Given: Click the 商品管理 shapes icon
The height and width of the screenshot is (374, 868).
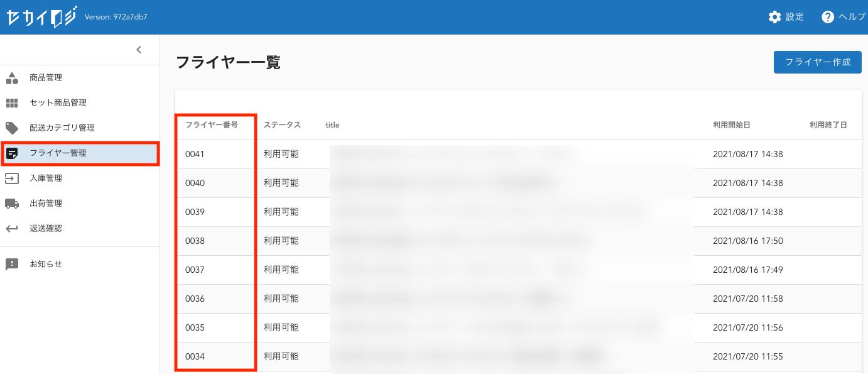Looking at the screenshot, I should (12, 78).
